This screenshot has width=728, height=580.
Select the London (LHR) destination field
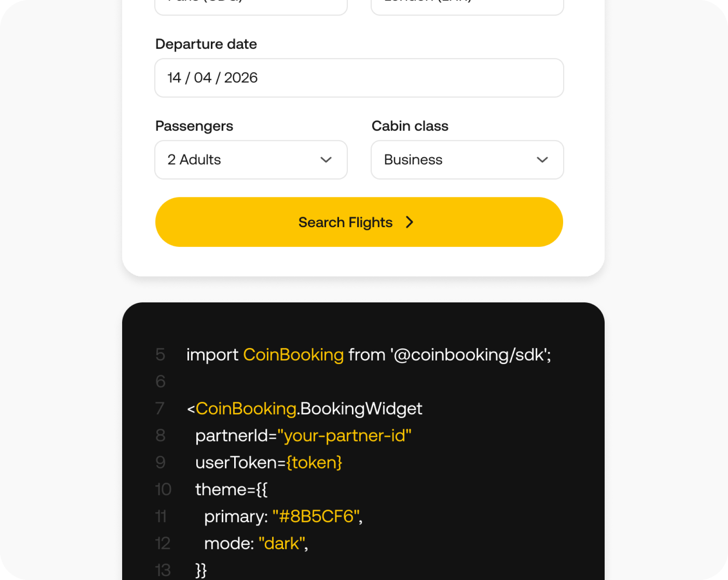coord(467,4)
